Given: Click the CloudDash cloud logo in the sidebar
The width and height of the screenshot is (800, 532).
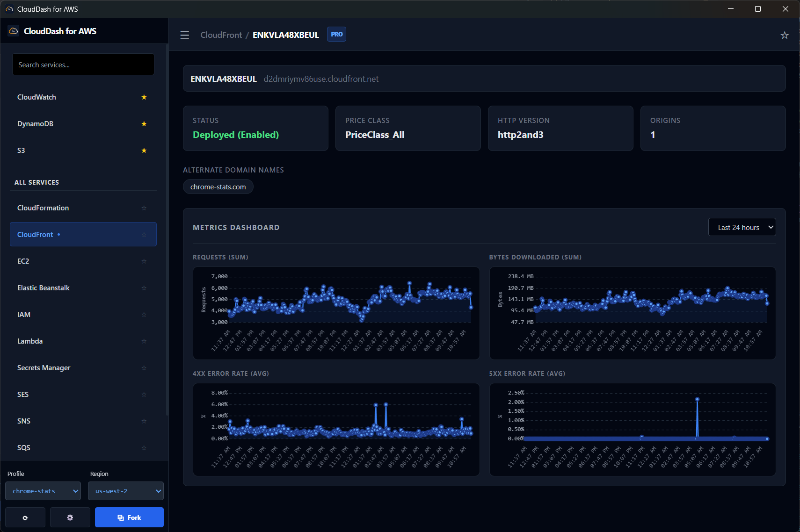Looking at the screenshot, I should [x=13, y=30].
